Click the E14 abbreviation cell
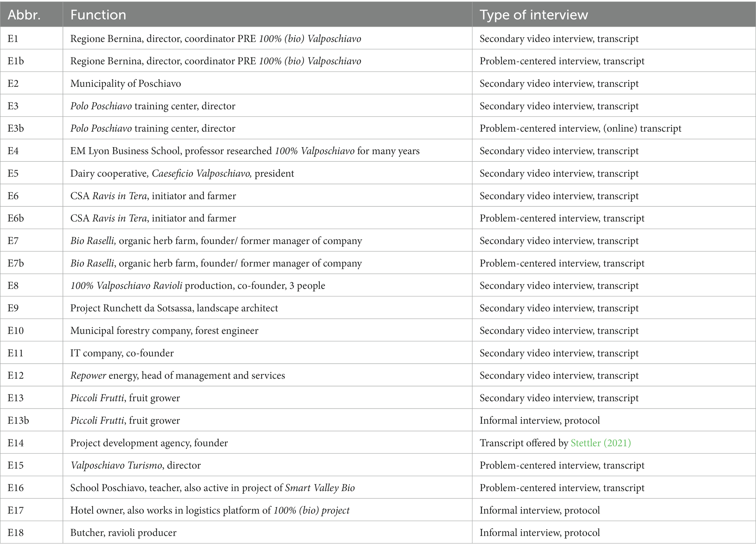 [31, 443]
